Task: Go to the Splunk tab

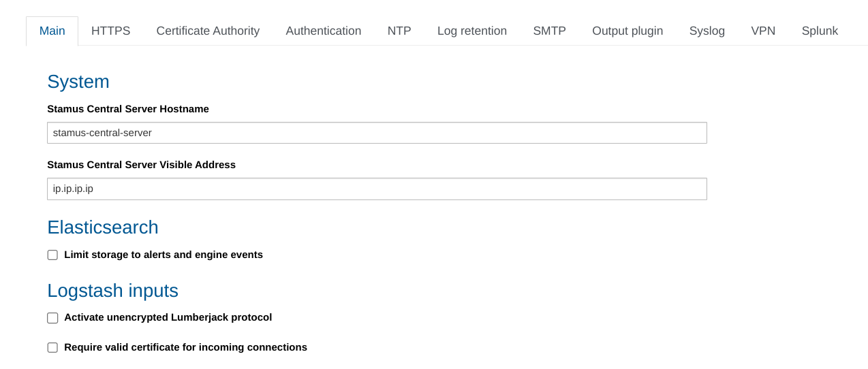Action: click(820, 31)
